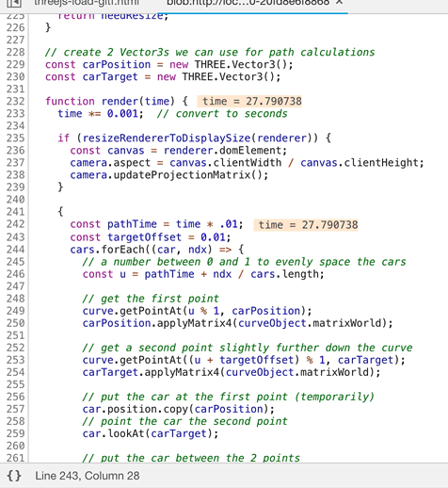Toggle breakpoint at line number 249
The image size is (448, 488).
15,311
